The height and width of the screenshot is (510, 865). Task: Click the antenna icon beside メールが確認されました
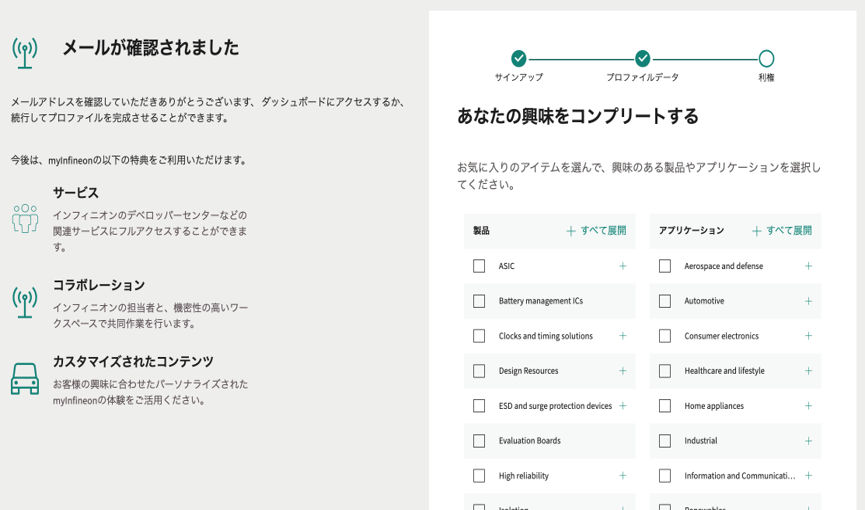click(x=25, y=53)
